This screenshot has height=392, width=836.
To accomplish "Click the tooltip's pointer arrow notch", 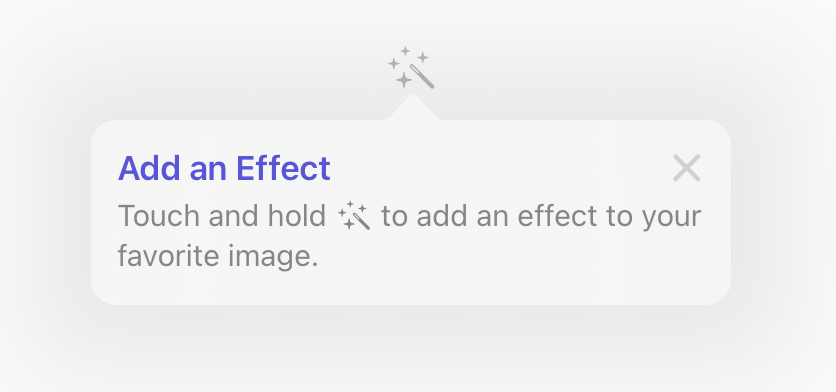I will (x=412, y=107).
